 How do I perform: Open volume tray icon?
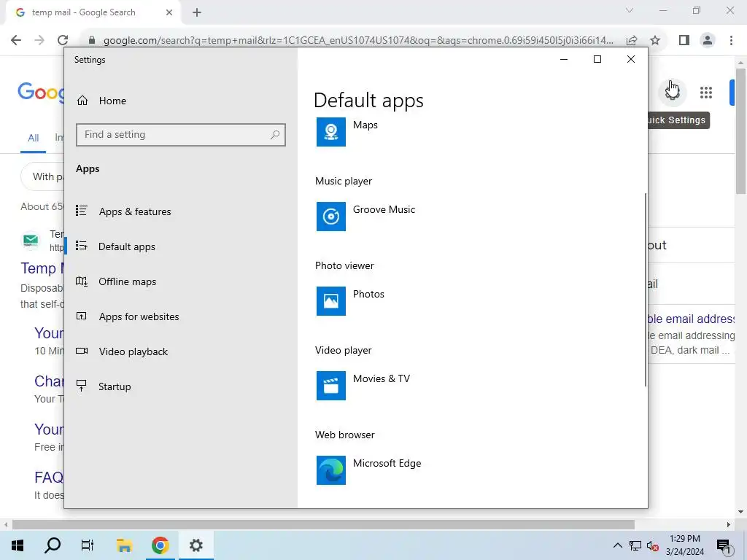coord(653,545)
